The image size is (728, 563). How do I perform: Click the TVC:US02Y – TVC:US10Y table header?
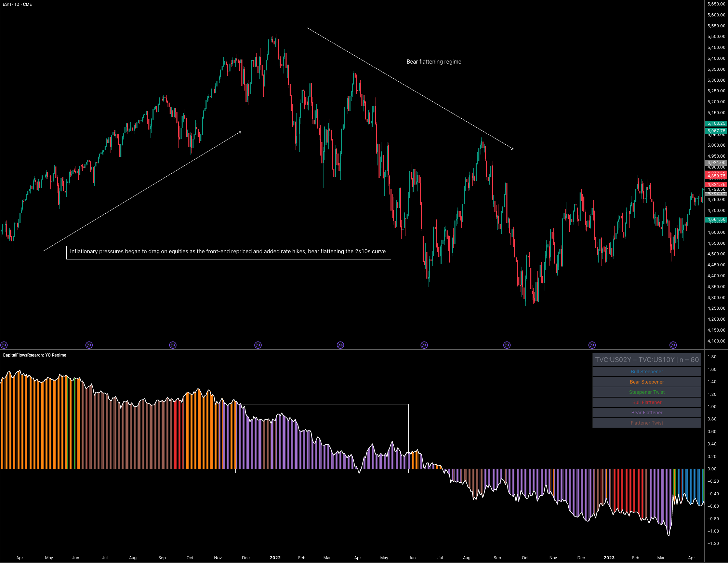(646, 360)
